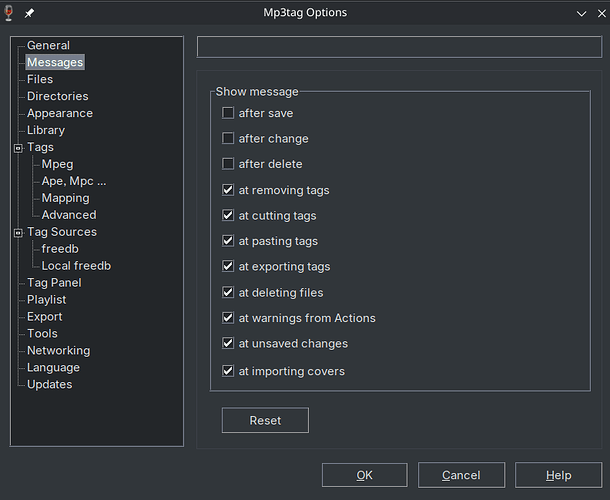Open the General options page
610x500 pixels.
[48, 45]
